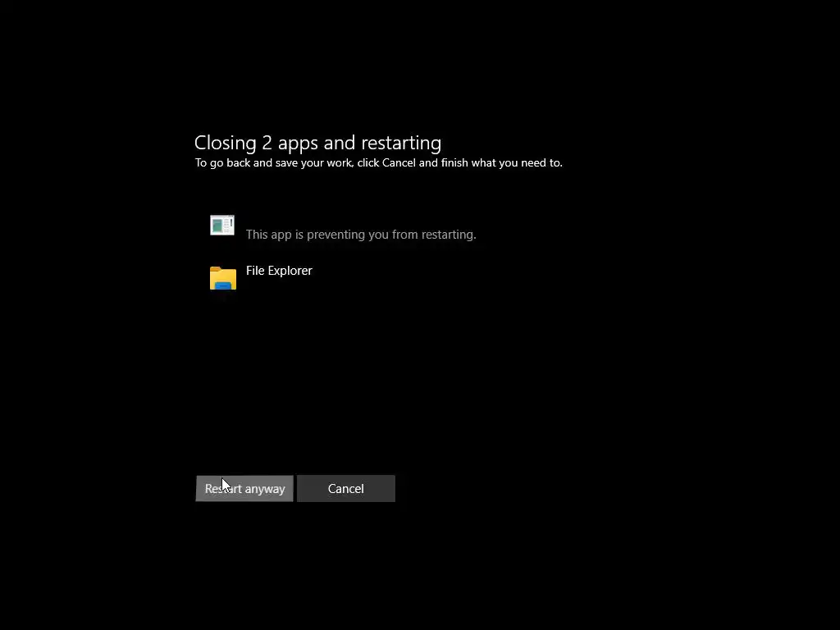The width and height of the screenshot is (840, 630).
Task: Select the 'Closing 2 apps and restarting' heading
Action: click(317, 143)
